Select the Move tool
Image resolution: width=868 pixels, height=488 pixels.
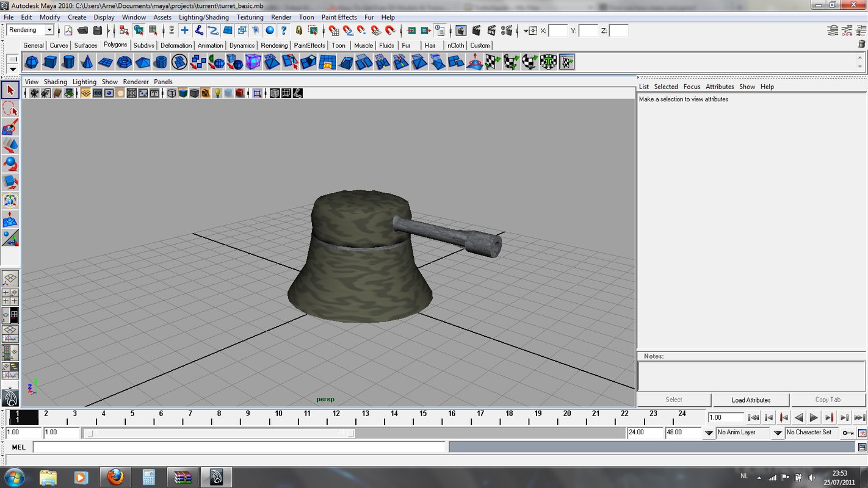click(x=9, y=145)
